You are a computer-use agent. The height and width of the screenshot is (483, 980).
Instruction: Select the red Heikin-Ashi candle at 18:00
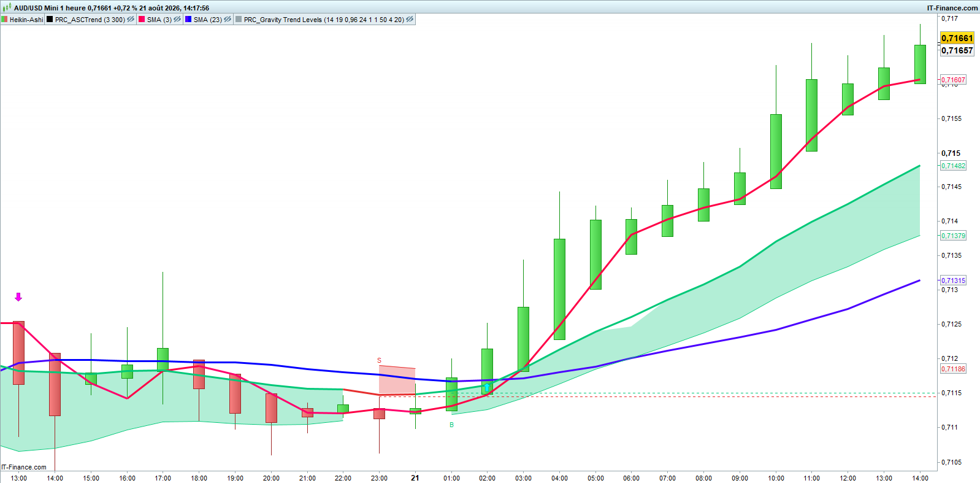pos(199,374)
